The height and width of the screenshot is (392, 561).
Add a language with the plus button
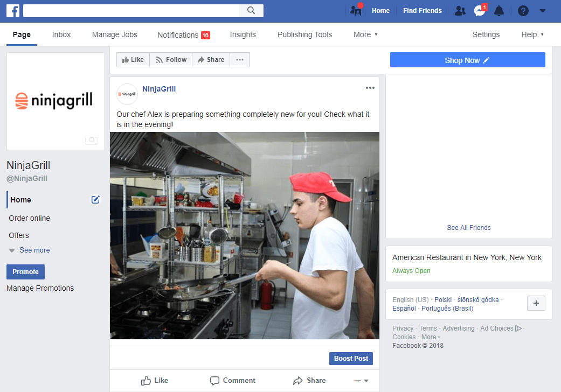pos(536,303)
